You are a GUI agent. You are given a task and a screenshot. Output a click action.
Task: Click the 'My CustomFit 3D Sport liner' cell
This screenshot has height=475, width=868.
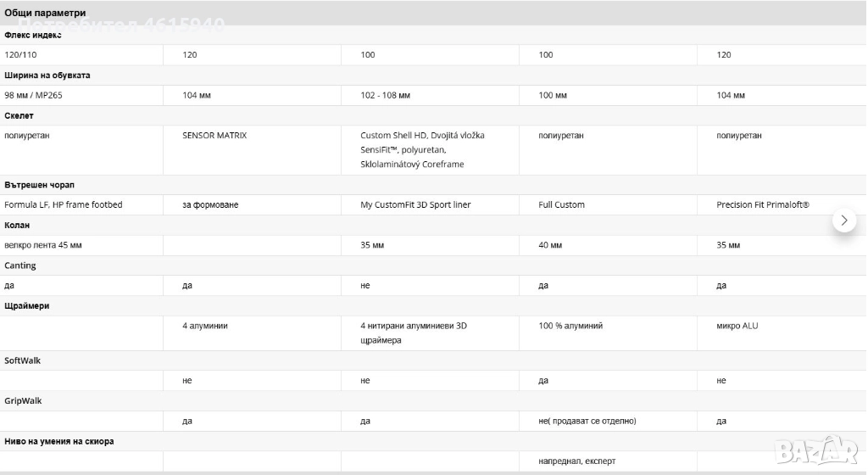(415, 205)
